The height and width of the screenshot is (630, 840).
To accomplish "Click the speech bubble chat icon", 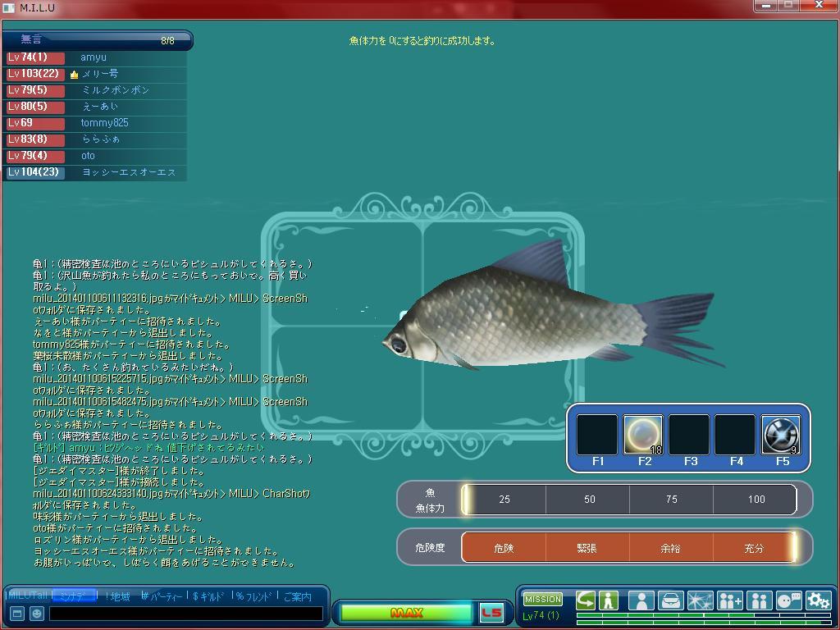I will (788, 600).
